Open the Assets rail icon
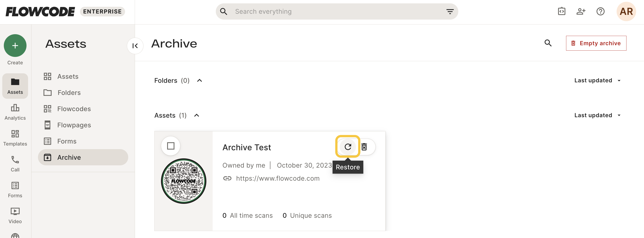644x238 pixels. [x=15, y=86]
